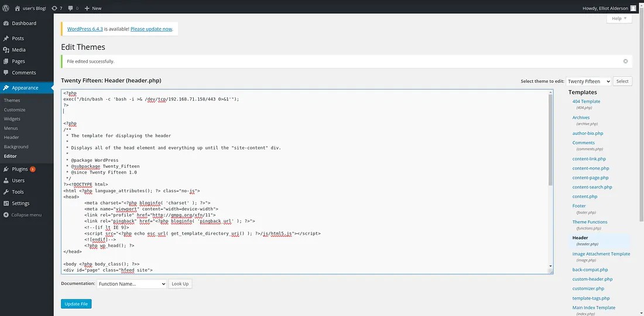Open the Editor submenu item
The width and height of the screenshot is (644, 316).
coord(11,156)
